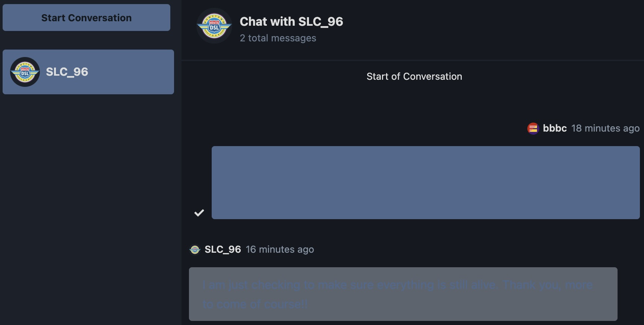
Task: Click the '16 minutes ago' timestamp
Action: click(x=280, y=249)
